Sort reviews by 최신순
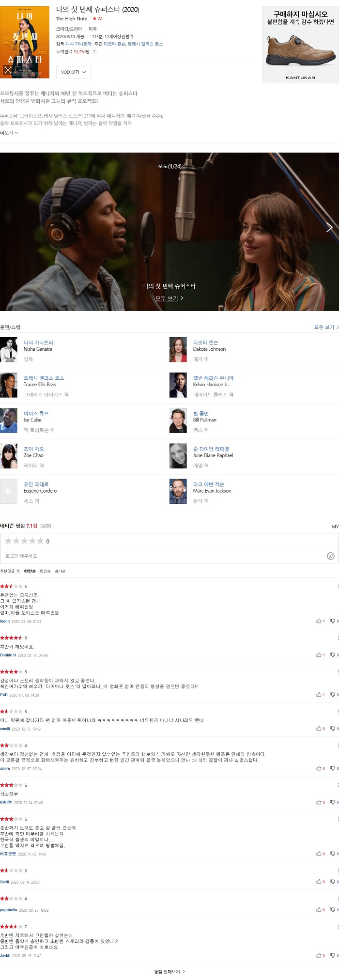Image resolution: width=339 pixels, height=980 pixels. (x=45, y=572)
